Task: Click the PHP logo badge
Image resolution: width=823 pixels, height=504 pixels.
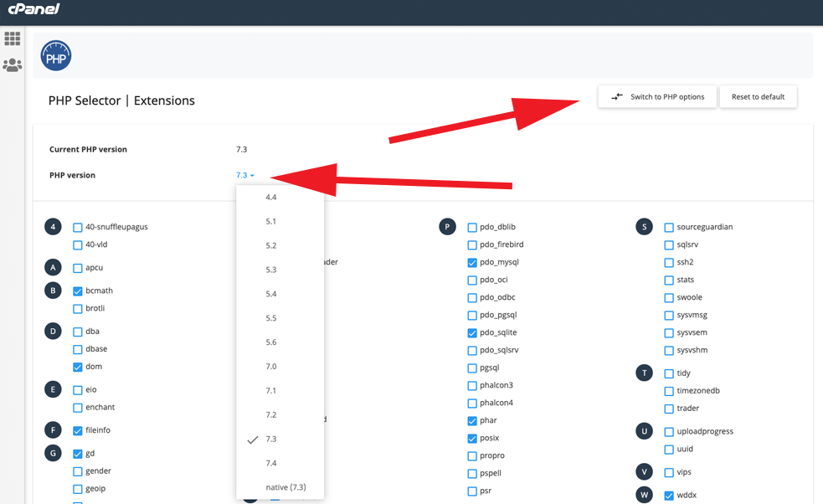Action: pos(55,55)
